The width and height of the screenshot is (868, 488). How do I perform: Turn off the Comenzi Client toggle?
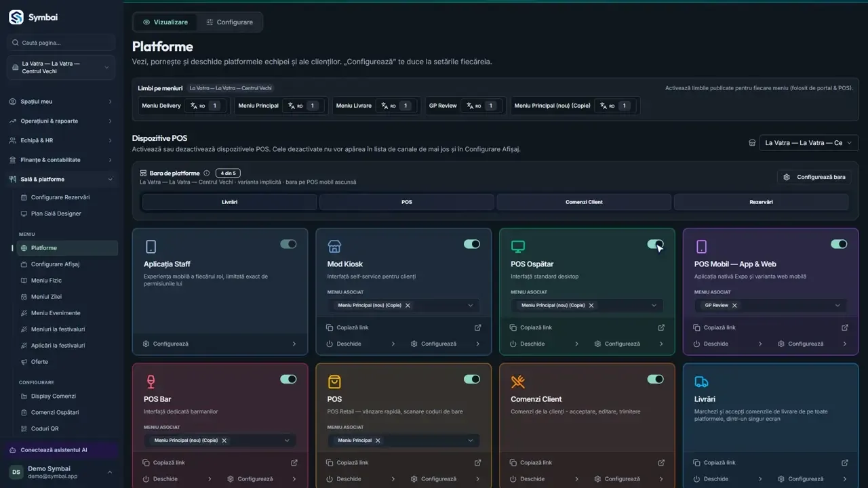pyautogui.click(x=655, y=379)
